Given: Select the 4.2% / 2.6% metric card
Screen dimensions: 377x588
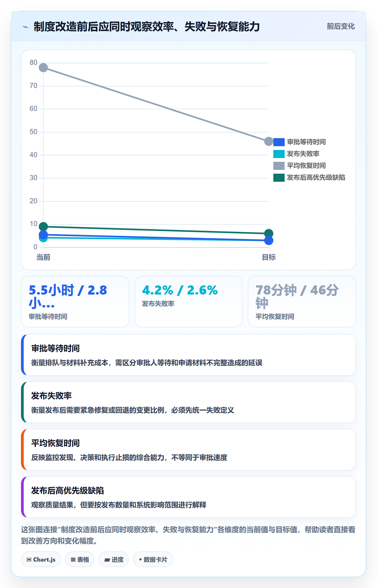Looking at the screenshot, I should pyautogui.click(x=188, y=302).
